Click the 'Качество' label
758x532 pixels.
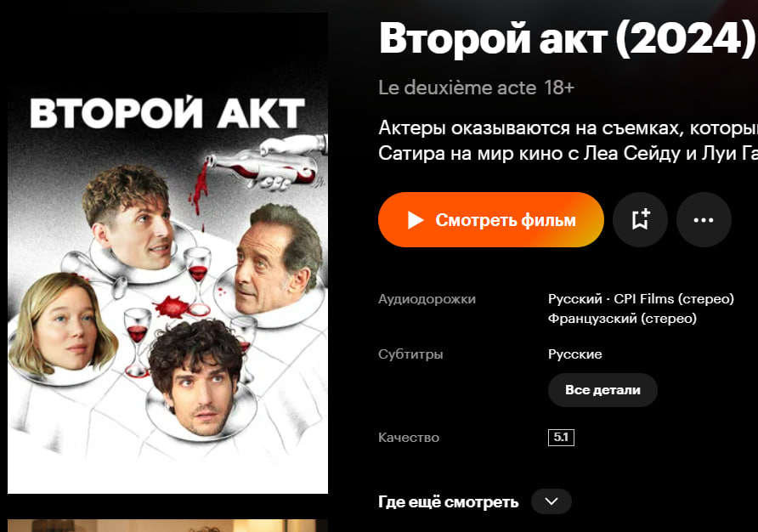pos(409,438)
